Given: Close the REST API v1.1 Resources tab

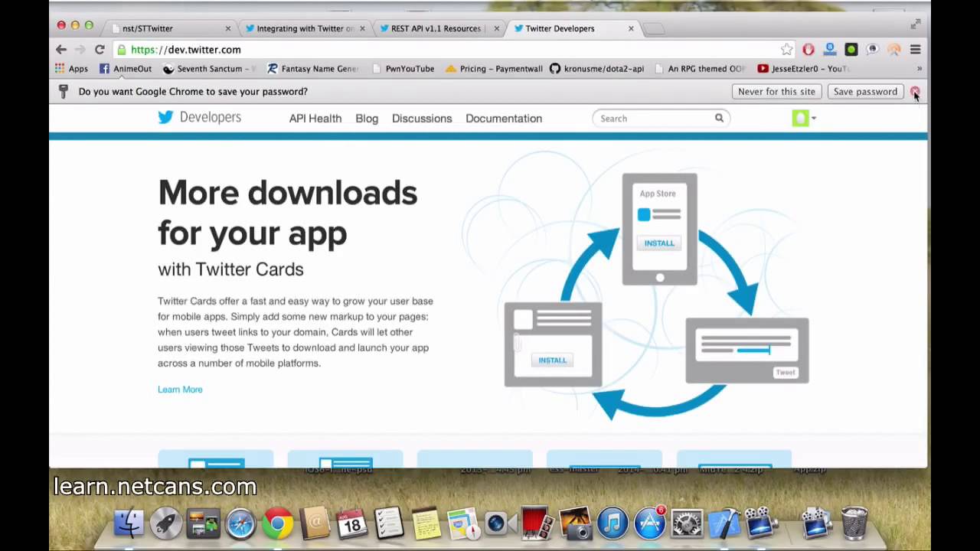Looking at the screenshot, I should (x=497, y=28).
